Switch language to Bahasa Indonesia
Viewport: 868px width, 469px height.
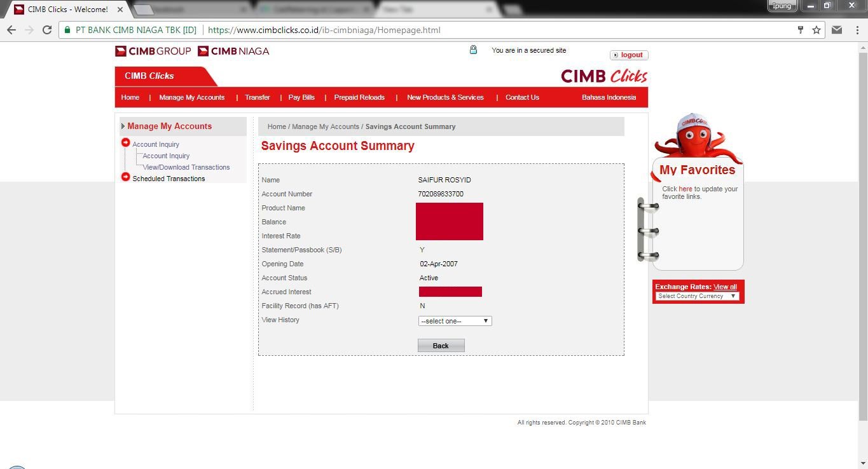[609, 97]
